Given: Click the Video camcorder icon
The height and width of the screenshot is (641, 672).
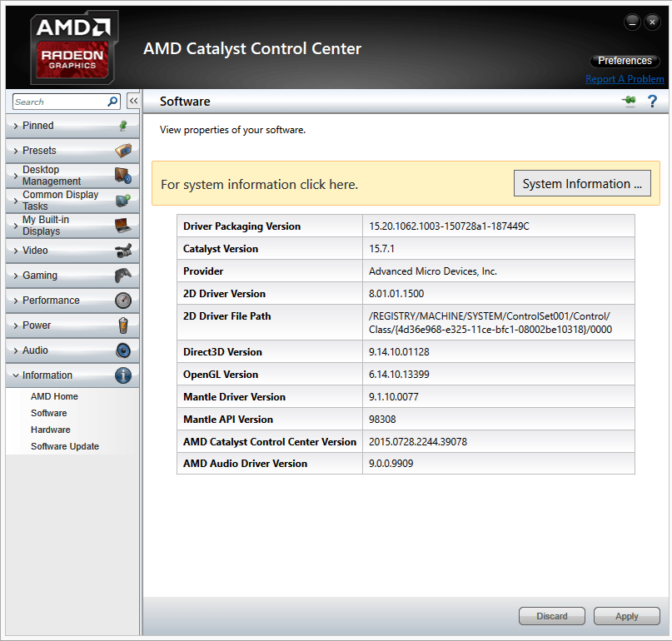Looking at the screenshot, I should [x=123, y=251].
